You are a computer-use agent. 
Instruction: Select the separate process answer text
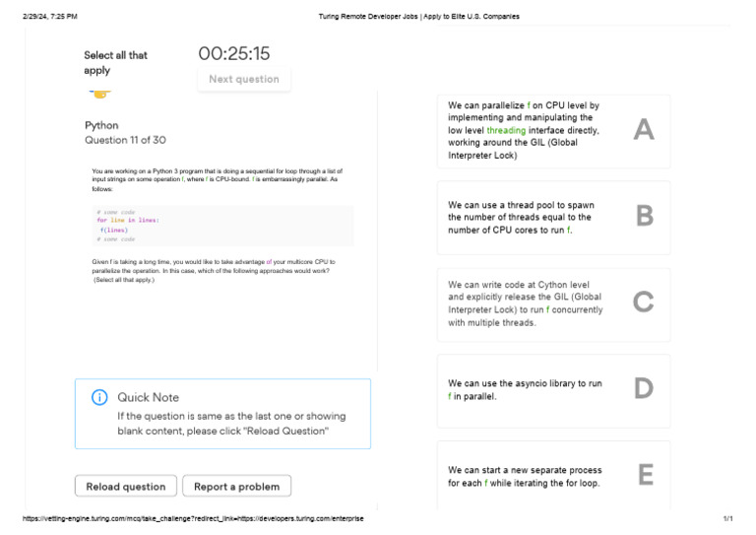click(525, 476)
